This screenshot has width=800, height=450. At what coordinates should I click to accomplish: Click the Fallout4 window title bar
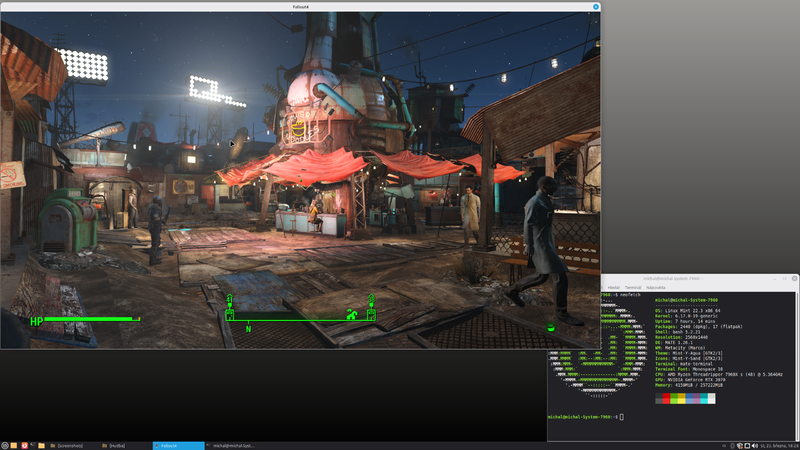click(301, 7)
